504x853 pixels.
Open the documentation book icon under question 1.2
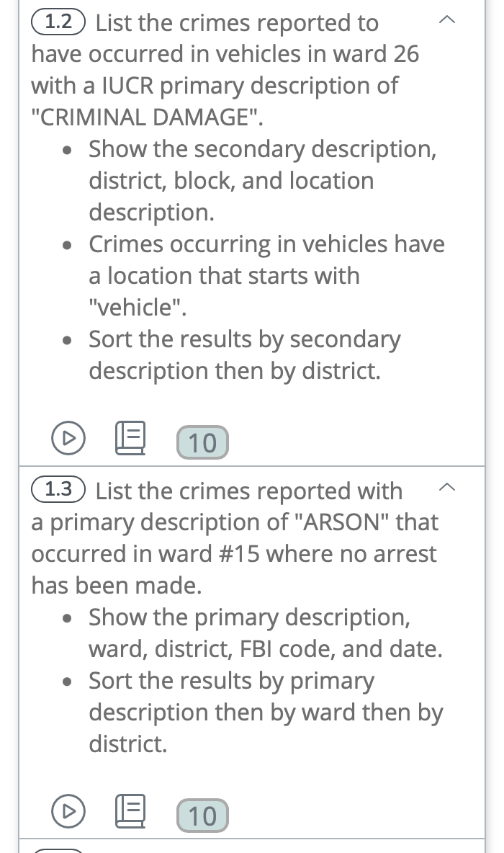point(130,438)
